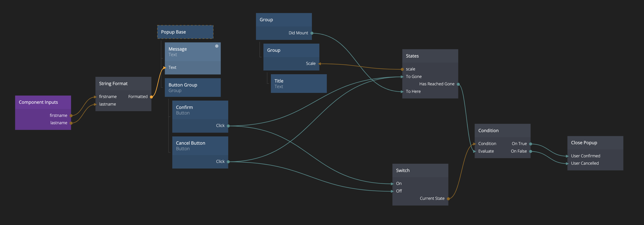
Task: Click the scale port on States node
Action: point(402,69)
